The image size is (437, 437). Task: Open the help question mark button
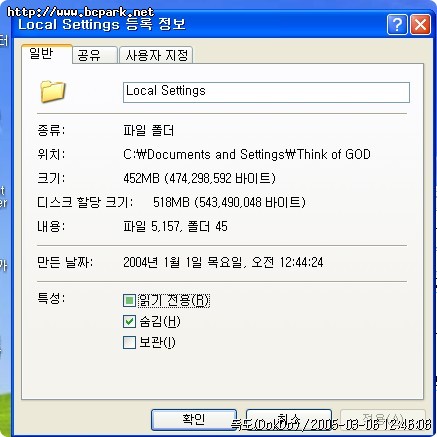click(397, 24)
